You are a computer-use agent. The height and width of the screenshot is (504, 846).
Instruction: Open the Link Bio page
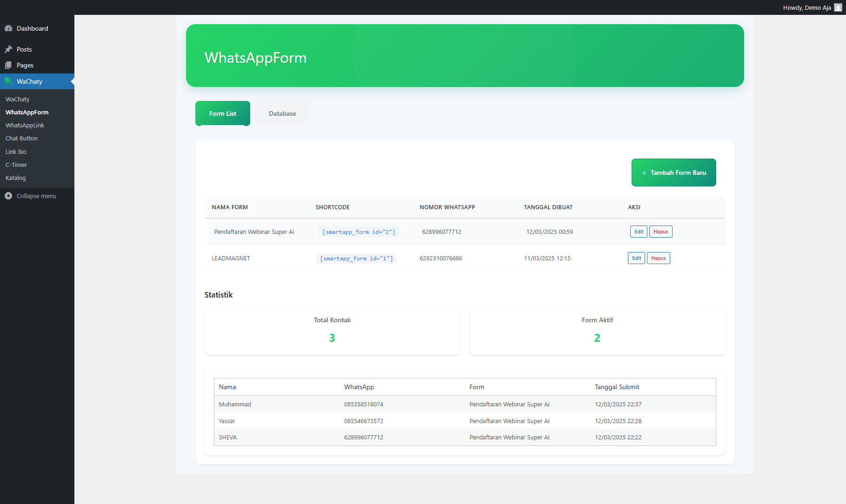(x=16, y=152)
